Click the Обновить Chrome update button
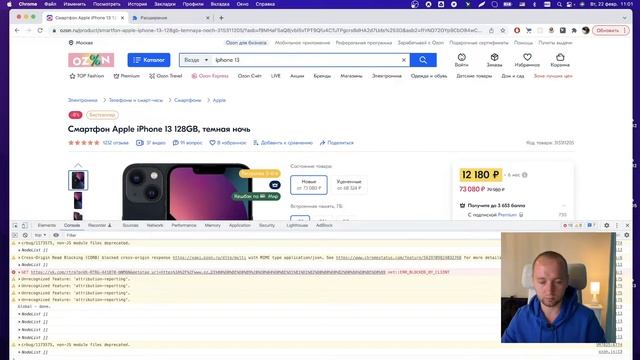 tap(611, 30)
